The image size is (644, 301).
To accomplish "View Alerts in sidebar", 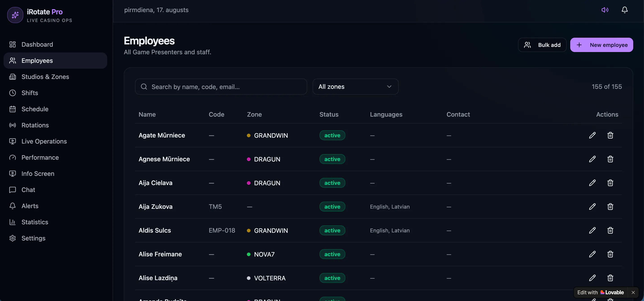I will click(55, 206).
